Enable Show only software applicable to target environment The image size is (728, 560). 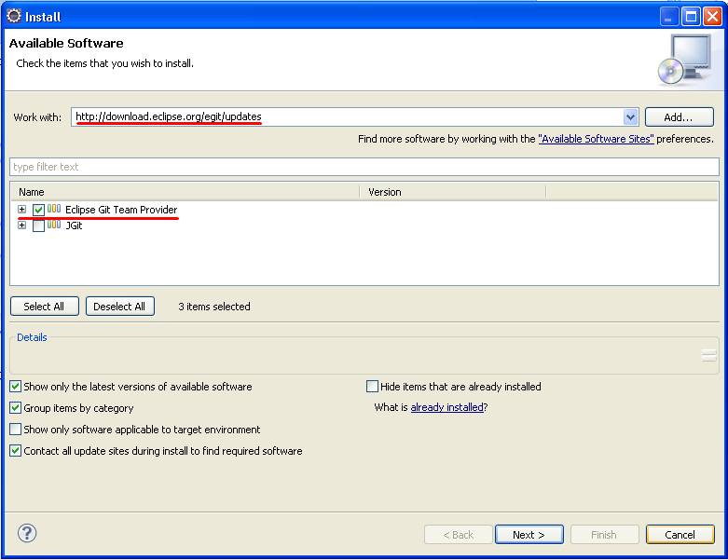[15, 430]
